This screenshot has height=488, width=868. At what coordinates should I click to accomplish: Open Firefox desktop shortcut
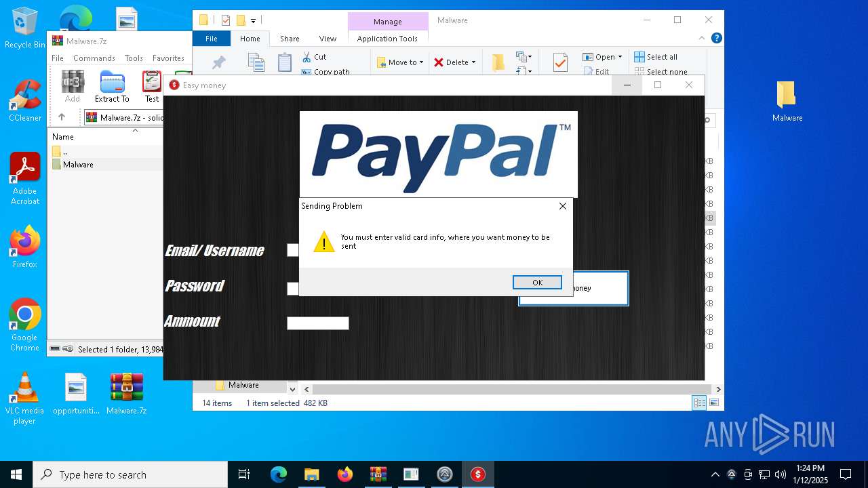tap(25, 247)
